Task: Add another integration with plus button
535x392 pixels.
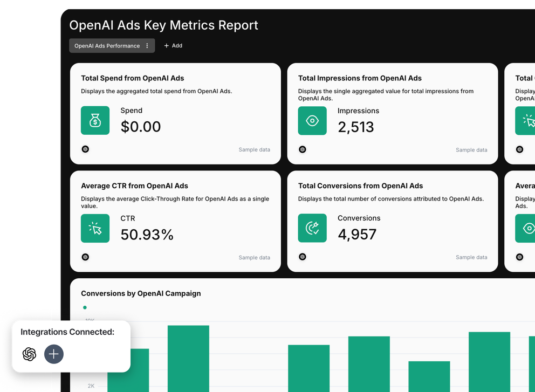Action: point(54,354)
